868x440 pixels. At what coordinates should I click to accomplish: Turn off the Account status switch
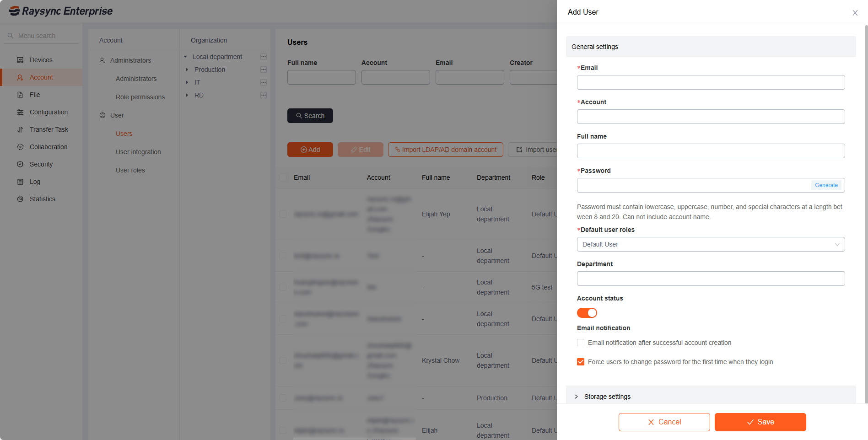point(587,313)
